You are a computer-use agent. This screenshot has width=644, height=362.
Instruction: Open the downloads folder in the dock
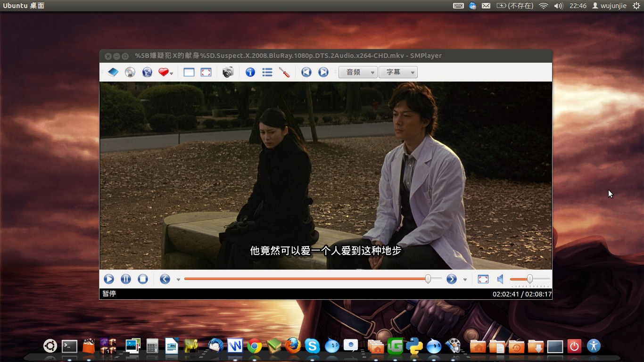536,346
